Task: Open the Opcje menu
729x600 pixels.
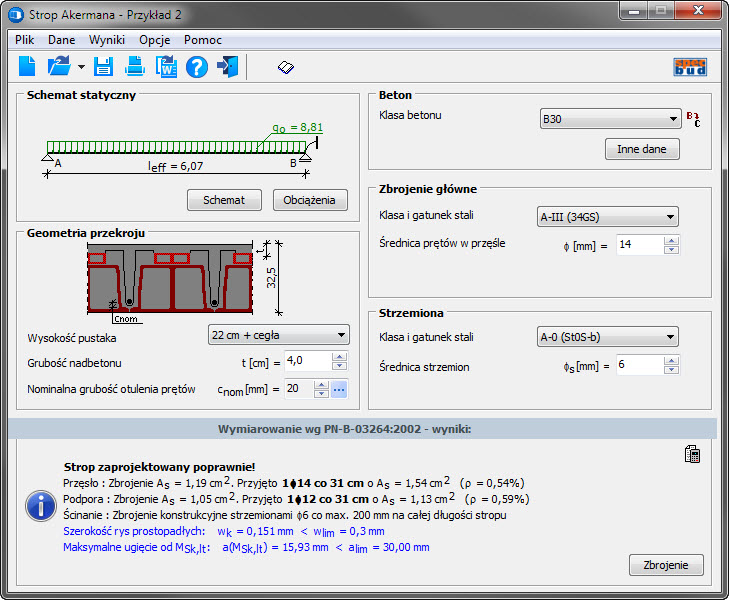Action: 155,40
